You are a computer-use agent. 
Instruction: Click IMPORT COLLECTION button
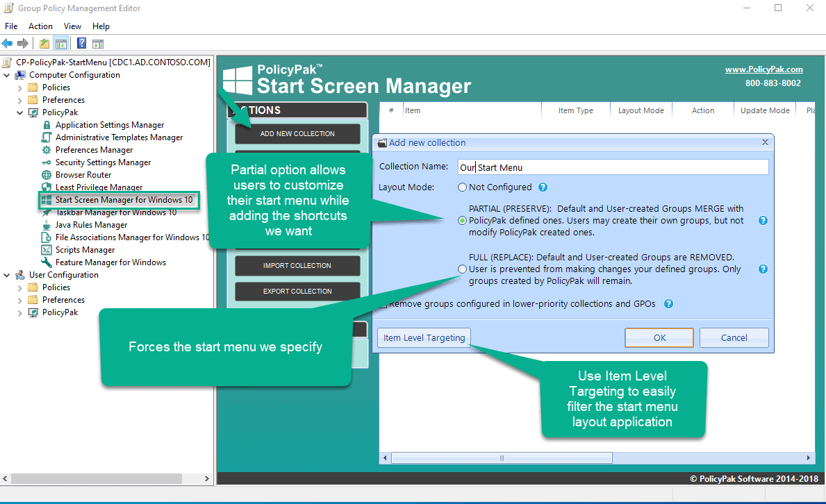pos(297,265)
